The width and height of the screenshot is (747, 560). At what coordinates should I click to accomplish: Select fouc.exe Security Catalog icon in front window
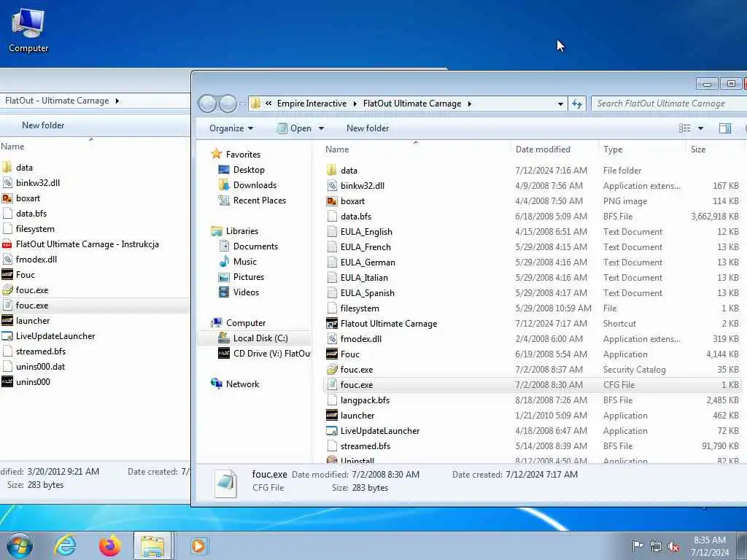tap(332, 370)
